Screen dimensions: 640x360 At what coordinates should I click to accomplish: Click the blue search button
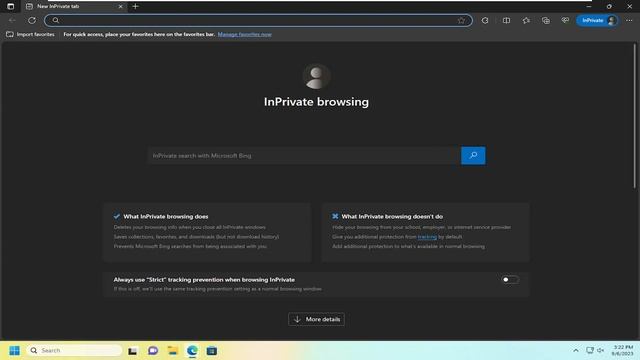pos(473,156)
